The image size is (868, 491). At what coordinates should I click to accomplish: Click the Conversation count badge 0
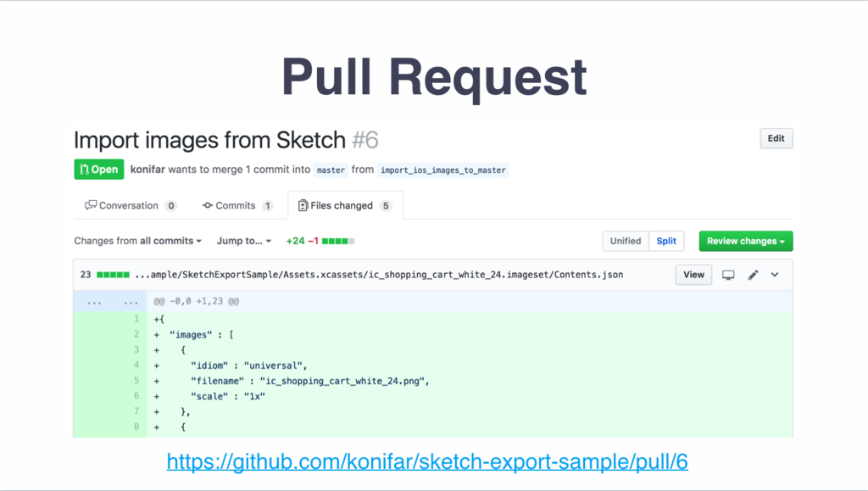[171, 206]
